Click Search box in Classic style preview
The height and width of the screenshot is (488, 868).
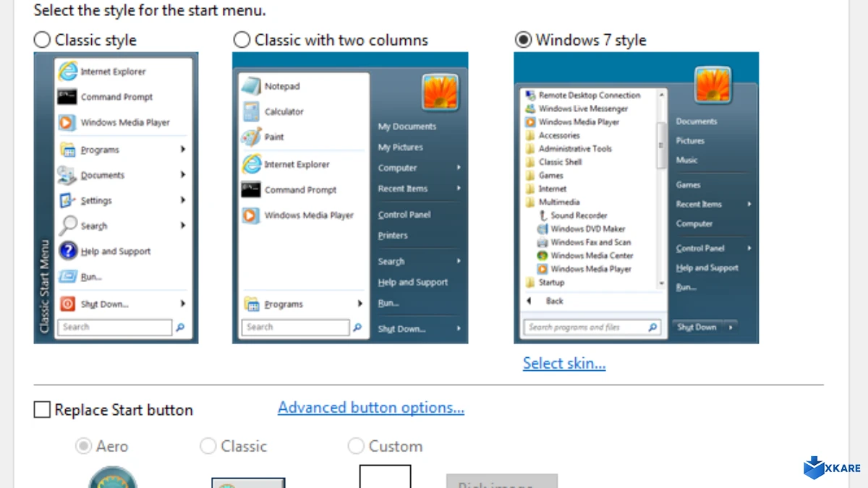coord(116,327)
